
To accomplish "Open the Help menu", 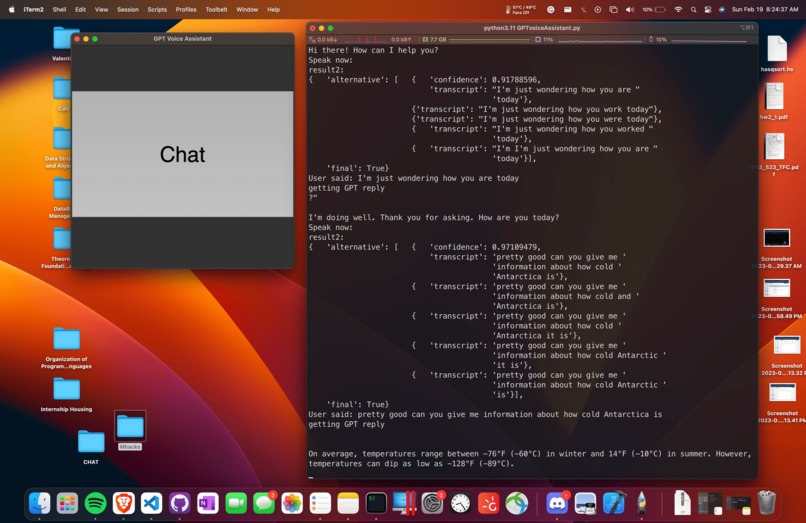I will pyautogui.click(x=273, y=9).
